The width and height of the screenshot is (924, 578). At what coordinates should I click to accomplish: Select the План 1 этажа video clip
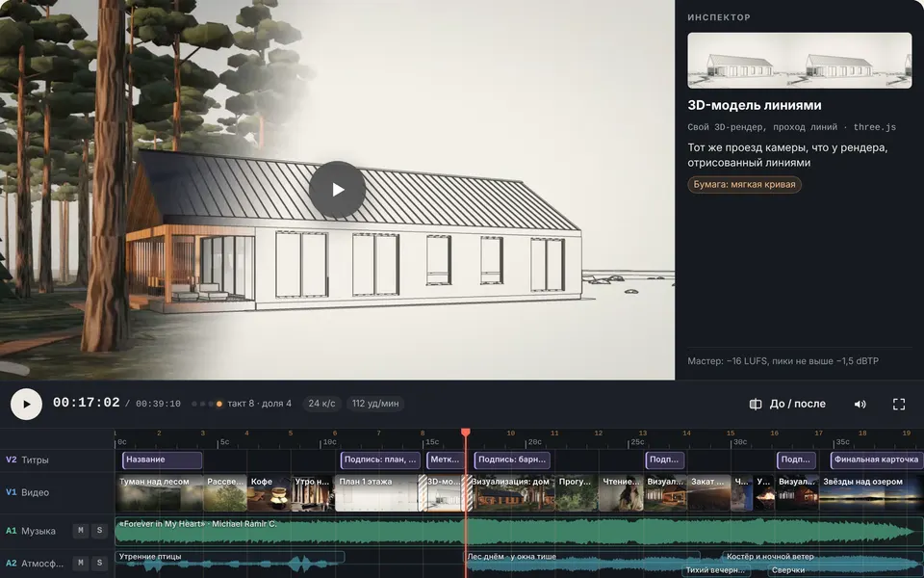(377, 492)
